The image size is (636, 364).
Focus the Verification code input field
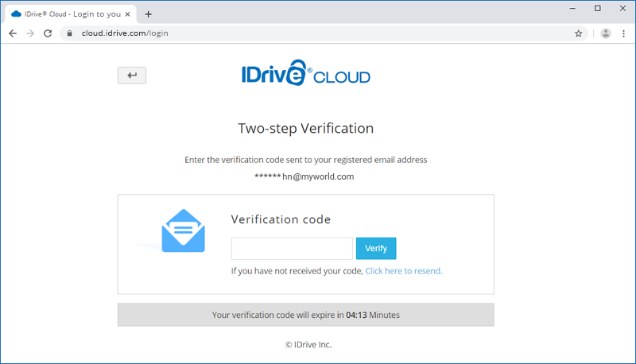[292, 249]
